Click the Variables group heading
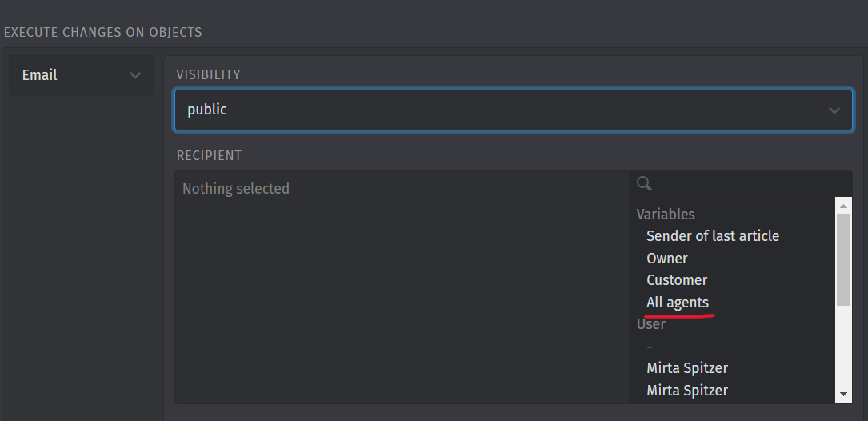Image resolution: width=868 pixels, height=421 pixels. click(x=666, y=215)
